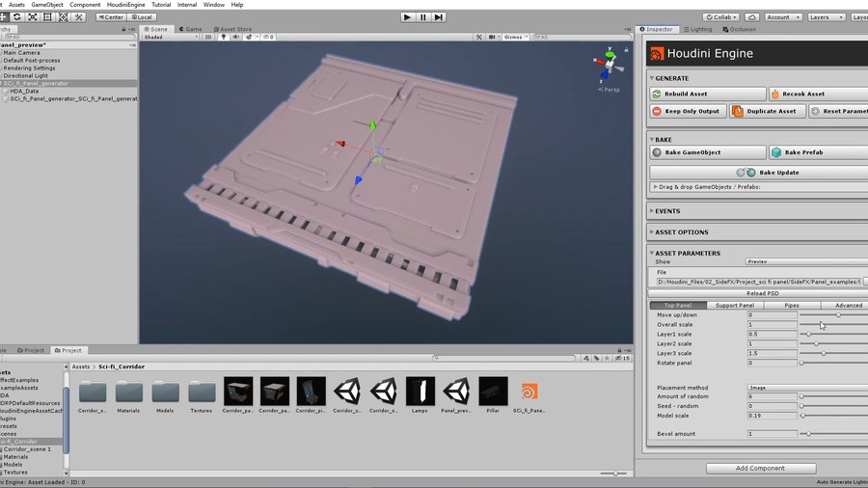
Task: Switch to the Occlusion tab
Action: coord(739,29)
